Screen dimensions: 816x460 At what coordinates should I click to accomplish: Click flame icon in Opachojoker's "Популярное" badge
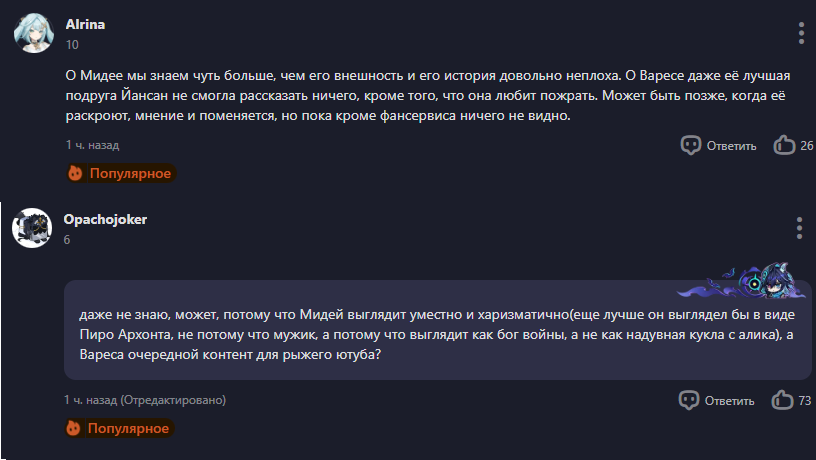[74, 428]
